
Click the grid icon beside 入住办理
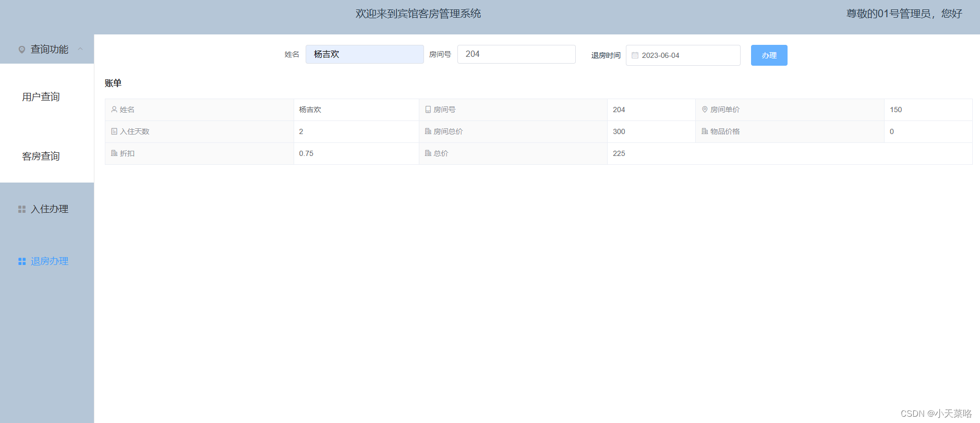(x=22, y=209)
